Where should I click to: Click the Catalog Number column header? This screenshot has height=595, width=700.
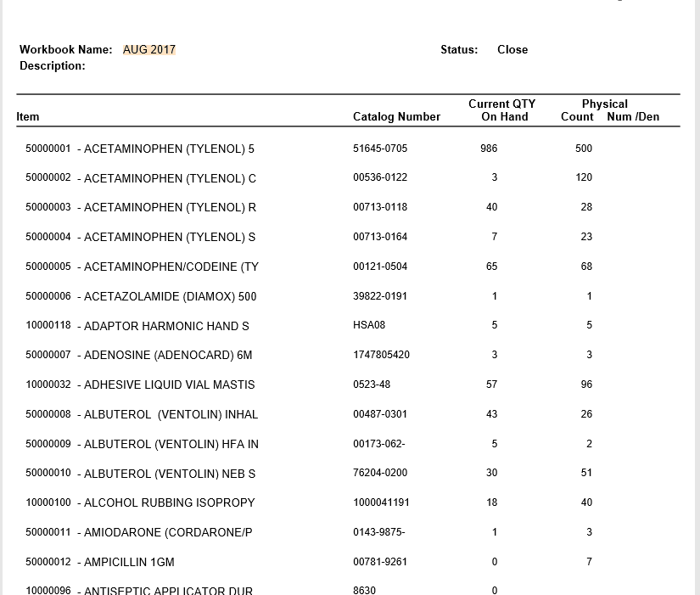click(396, 117)
